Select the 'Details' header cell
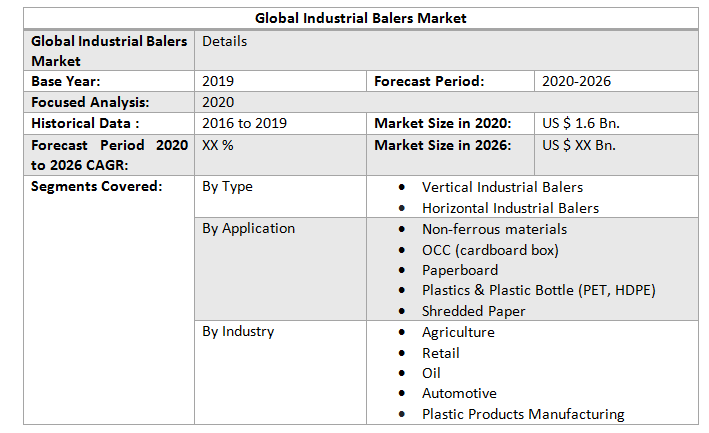 pos(224,41)
